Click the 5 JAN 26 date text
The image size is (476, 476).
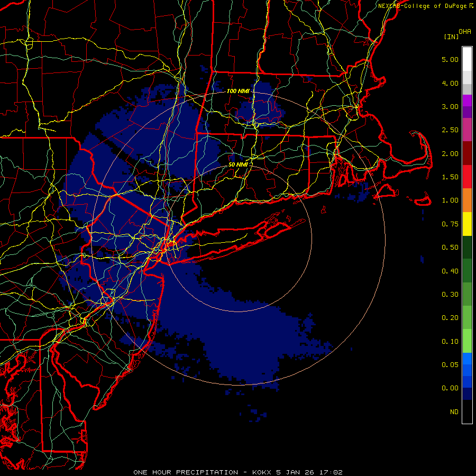[296, 472]
